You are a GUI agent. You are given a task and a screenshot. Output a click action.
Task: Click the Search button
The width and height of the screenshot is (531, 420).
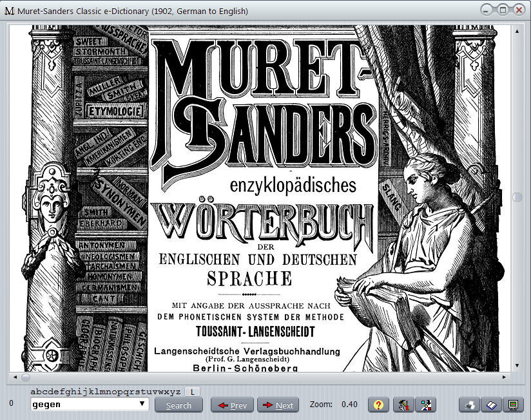(179, 405)
